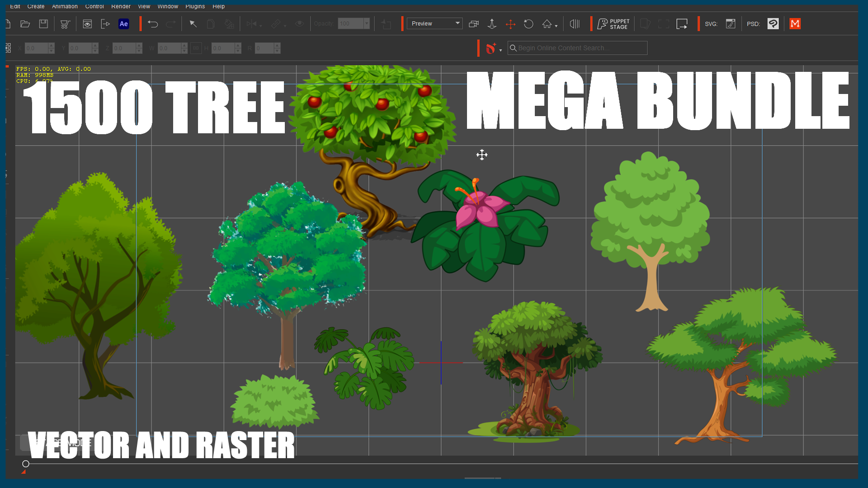Image resolution: width=868 pixels, height=488 pixels.
Task: Select the arrow pointer tool
Action: [x=193, y=24]
